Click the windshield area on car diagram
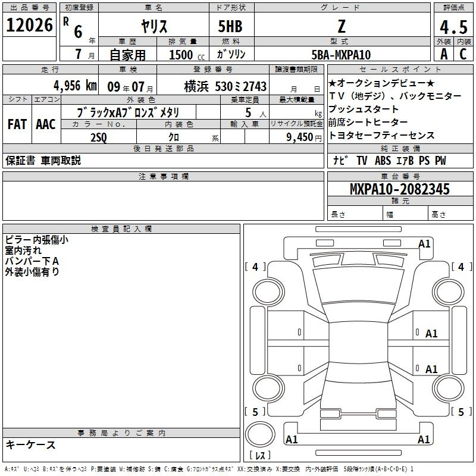Viewport: 476px width, 476px height. pos(359,286)
